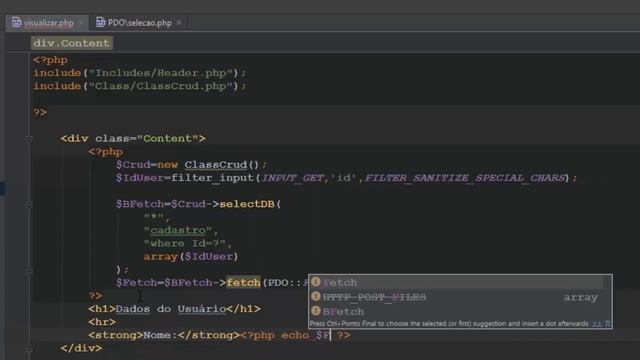Click the "Class/ClassCrud.php" include path

[x=161, y=86]
